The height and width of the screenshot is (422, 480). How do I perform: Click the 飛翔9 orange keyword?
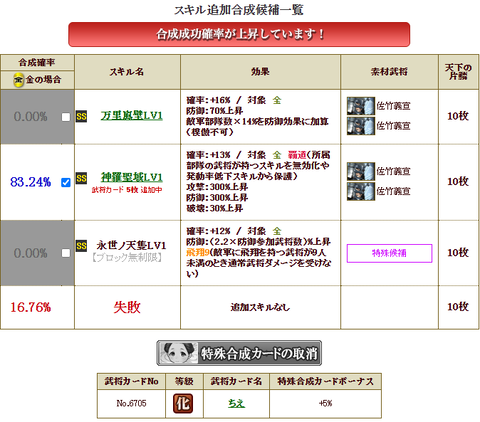[198, 252]
